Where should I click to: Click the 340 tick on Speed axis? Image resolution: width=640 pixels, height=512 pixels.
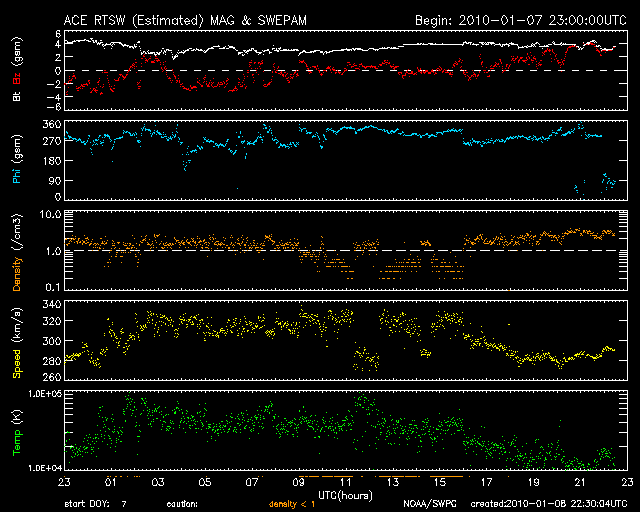52,304
